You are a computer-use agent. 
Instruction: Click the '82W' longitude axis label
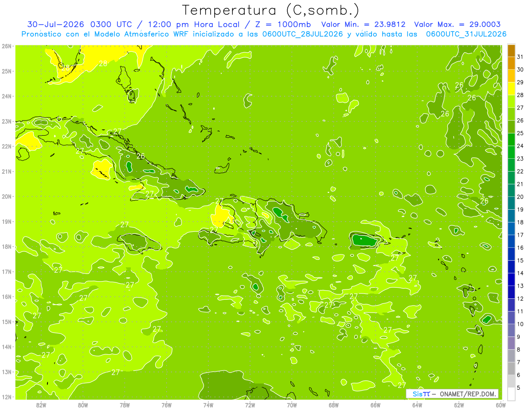pyautogui.click(x=41, y=405)
